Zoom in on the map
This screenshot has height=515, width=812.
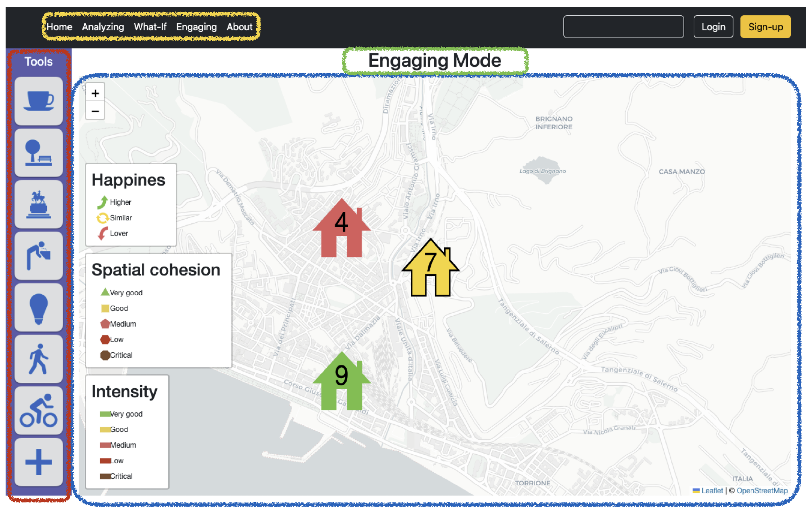point(95,93)
